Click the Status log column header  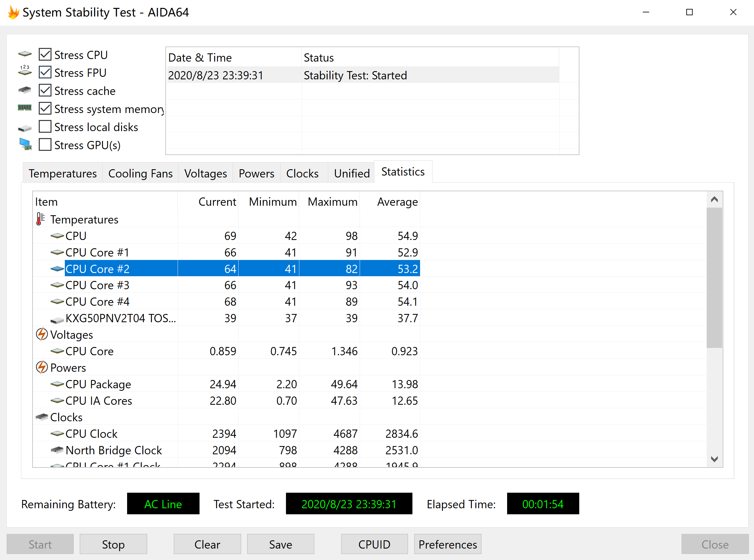pos(431,57)
